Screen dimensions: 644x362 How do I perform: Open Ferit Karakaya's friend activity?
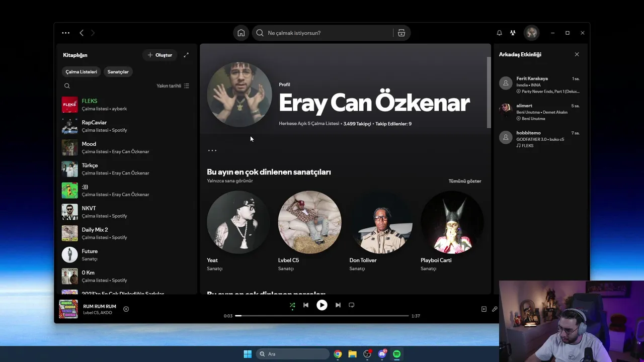[540, 85]
